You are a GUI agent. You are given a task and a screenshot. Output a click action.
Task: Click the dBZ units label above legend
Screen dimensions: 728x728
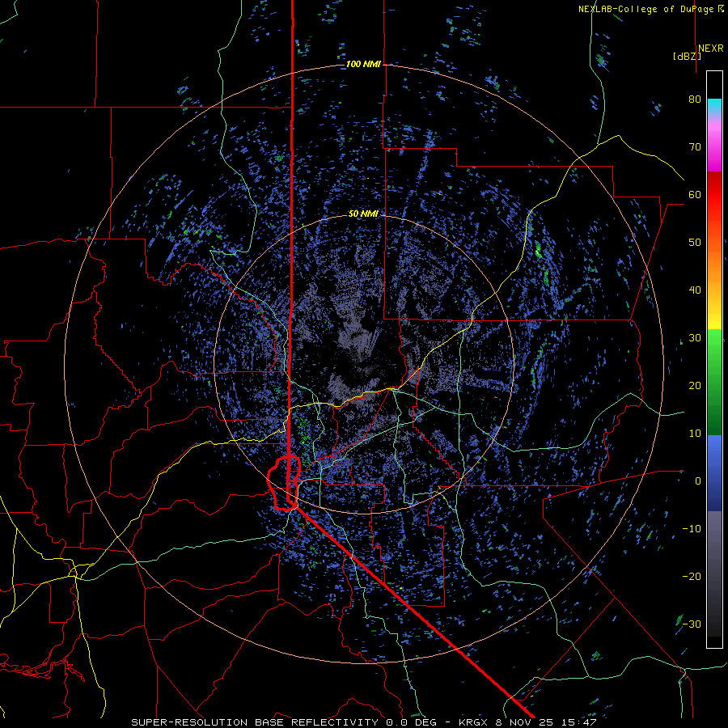(x=687, y=57)
